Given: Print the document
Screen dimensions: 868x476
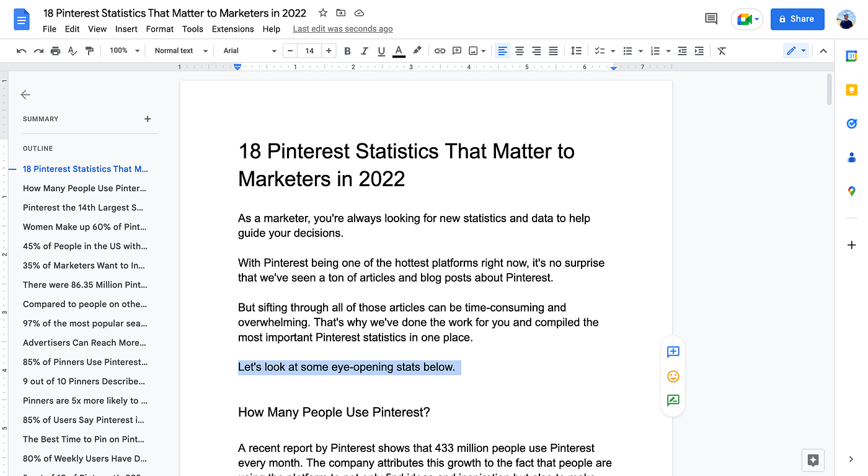Looking at the screenshot, I should pos(56,51).
